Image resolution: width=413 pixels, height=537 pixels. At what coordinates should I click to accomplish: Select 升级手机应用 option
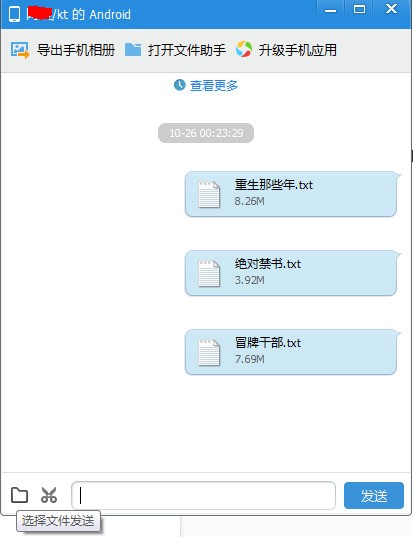(298, 50)
